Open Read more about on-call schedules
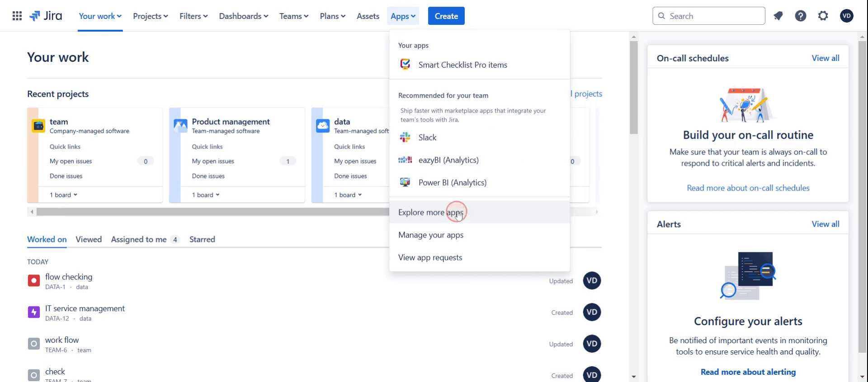Screen dimensions: 868x382 (x=748, y=188)
